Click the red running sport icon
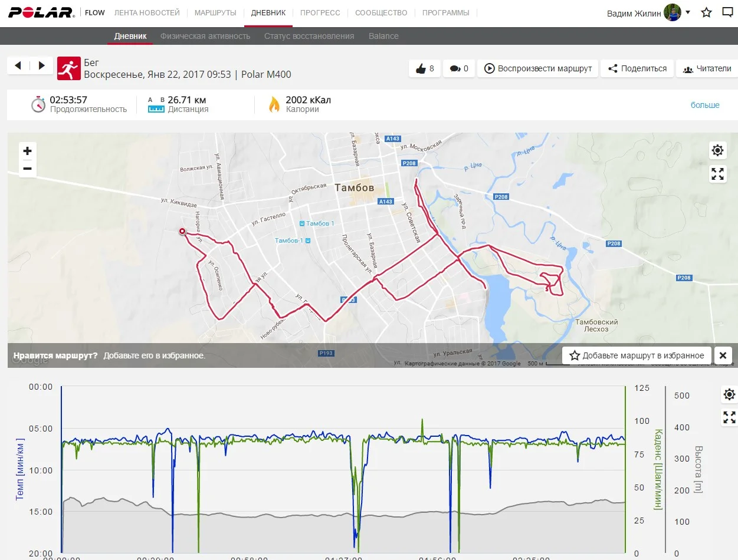This screenshot has width=738, height=560. pos(68,68)
